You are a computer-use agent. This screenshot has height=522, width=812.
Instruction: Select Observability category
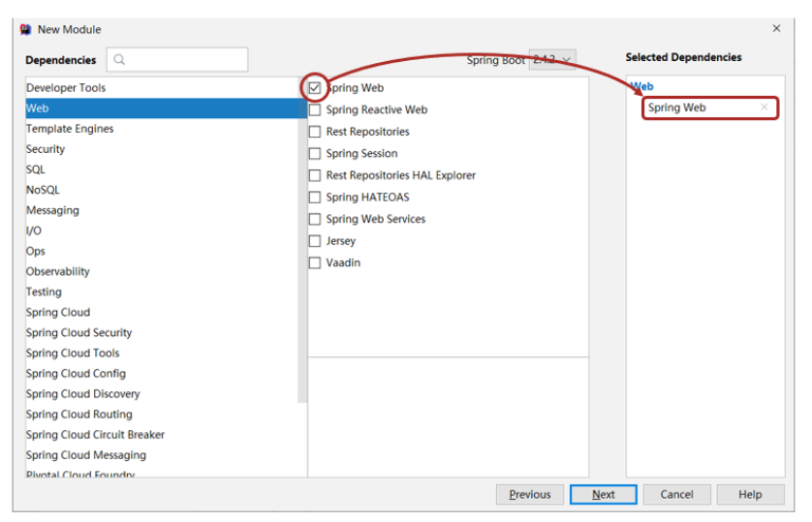[x=162, y=271]
